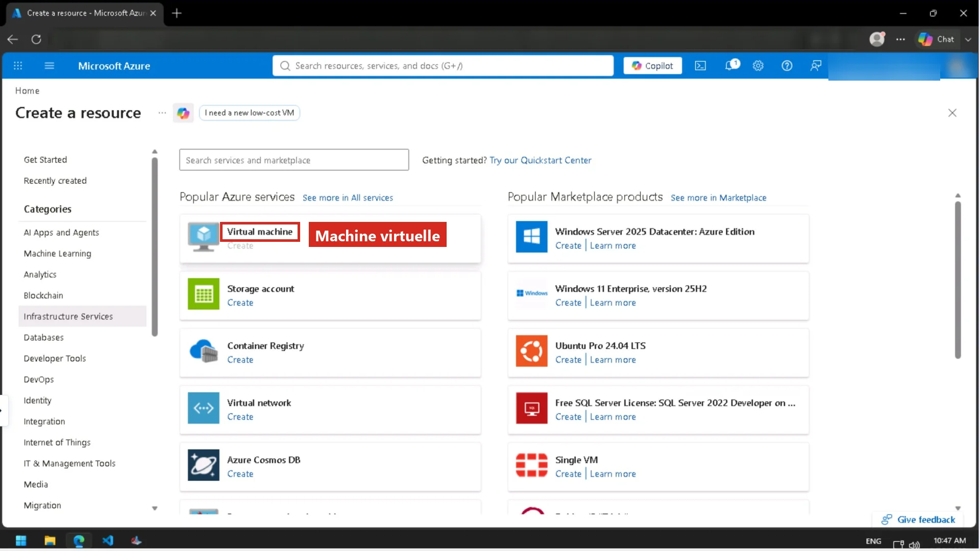Viewport: 980px width, 551px height.
Task: Click the Copilot icon beside Create a resource
Action: (x=183, y=113)
